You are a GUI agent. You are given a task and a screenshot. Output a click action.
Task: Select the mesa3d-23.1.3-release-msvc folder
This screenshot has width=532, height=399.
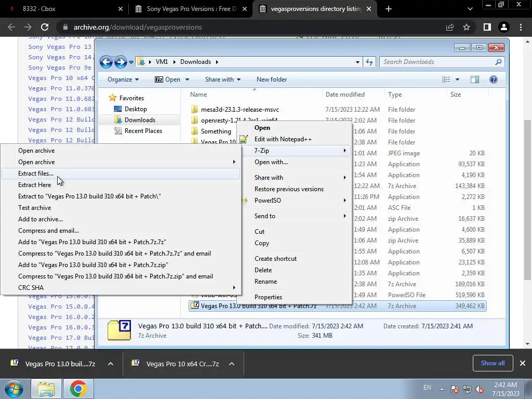pyautogui.click(x=240, y=110)
